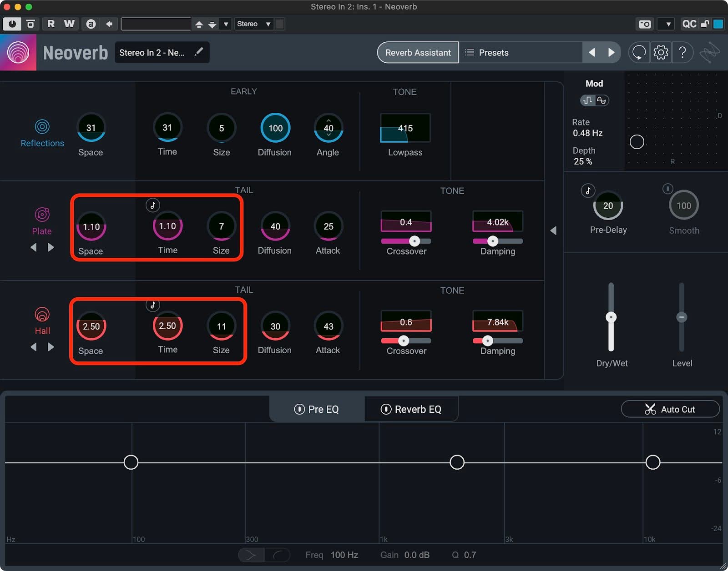728x571 pixels.
Task: Click Early Angle knob showing 40
Action: (329, 128)
